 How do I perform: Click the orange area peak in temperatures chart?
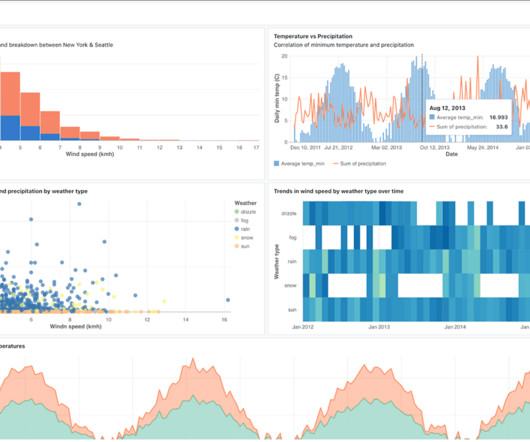coord(193,363)
